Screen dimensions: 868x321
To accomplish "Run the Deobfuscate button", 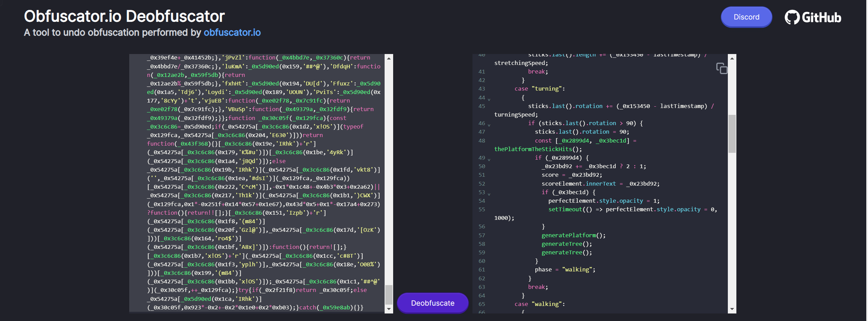I will coord(432,303).
